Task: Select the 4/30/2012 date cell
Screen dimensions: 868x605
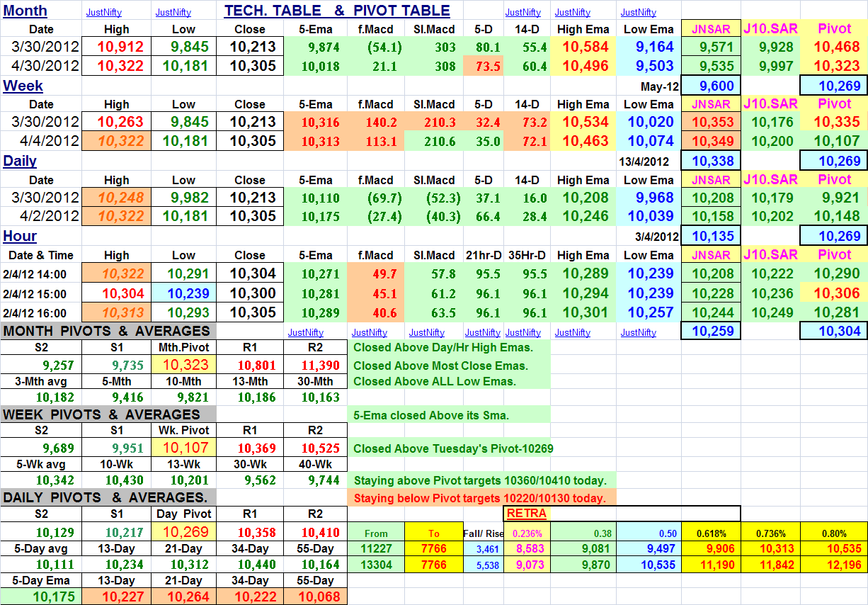Action: [41, 66]
